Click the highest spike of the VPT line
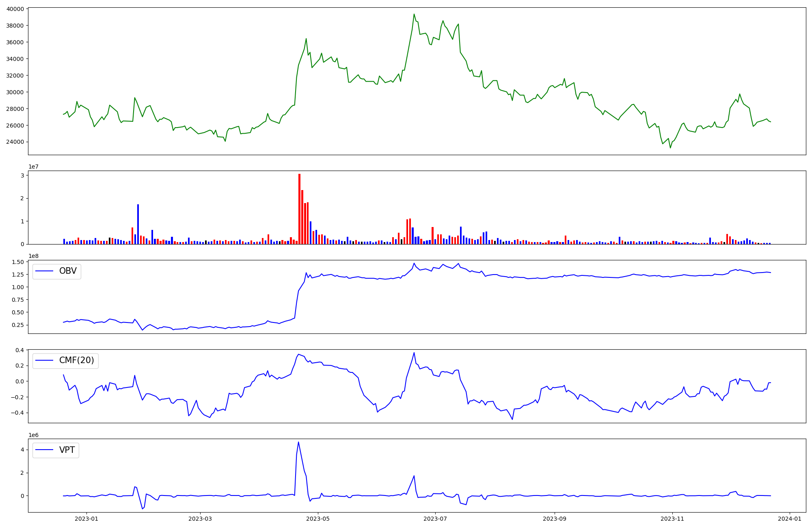Viewport: 812px width, 528px height. [x=298, y=442]
